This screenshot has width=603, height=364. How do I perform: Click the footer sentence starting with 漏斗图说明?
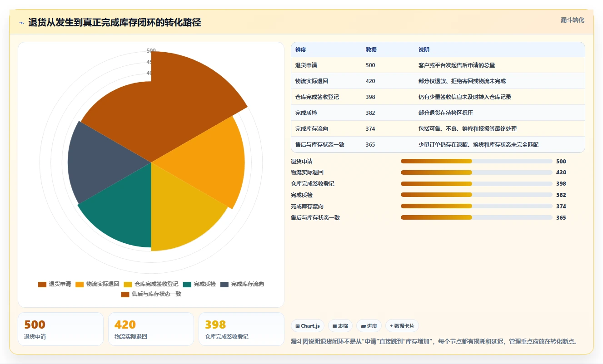coord(435,341)
